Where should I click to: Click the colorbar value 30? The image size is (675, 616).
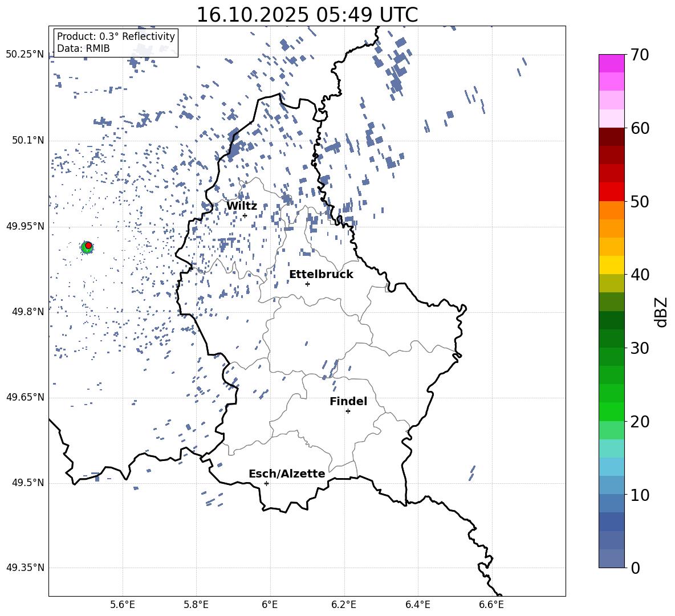[640, 348]
